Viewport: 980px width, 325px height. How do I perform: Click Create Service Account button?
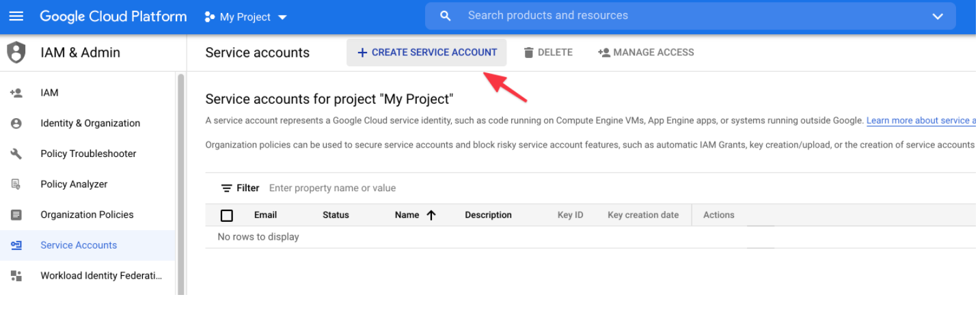point(426,53)
